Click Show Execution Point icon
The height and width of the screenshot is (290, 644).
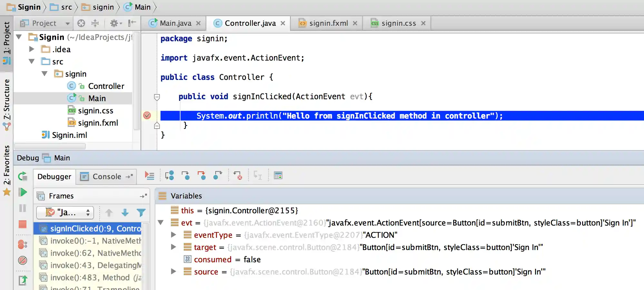(x=150, y=176)
